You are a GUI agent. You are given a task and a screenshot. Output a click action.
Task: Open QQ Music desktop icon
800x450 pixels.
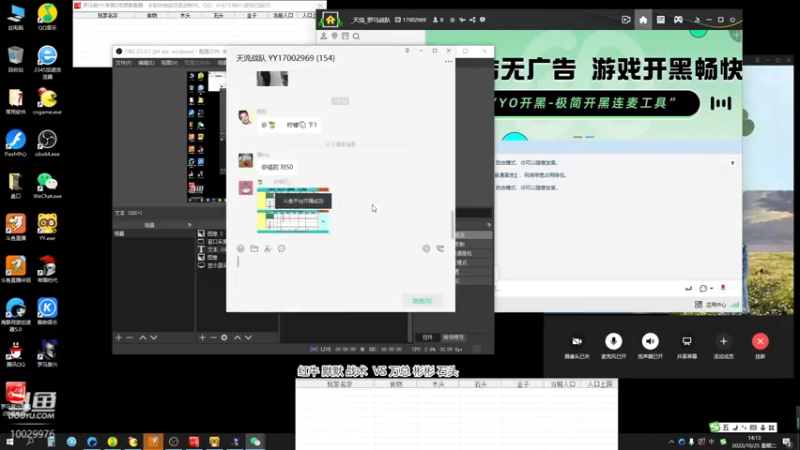click(x=47, y=17)
